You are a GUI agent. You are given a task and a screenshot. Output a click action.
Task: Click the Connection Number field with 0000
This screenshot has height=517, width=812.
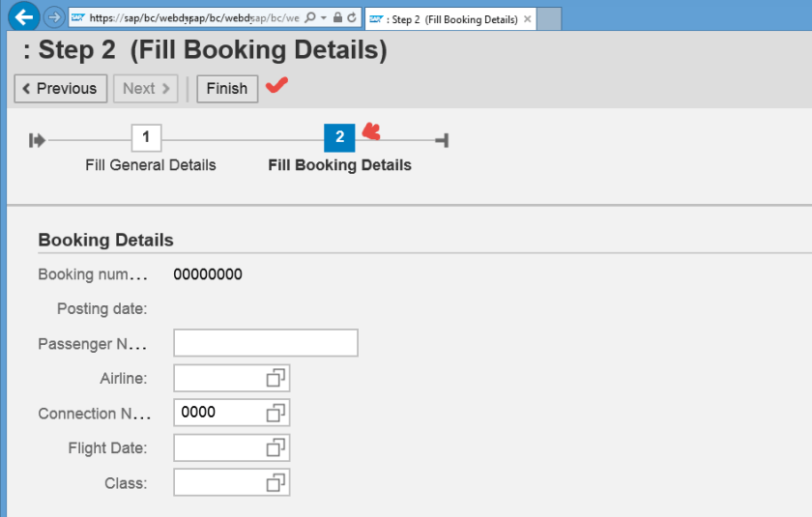[x=231, y=413]
